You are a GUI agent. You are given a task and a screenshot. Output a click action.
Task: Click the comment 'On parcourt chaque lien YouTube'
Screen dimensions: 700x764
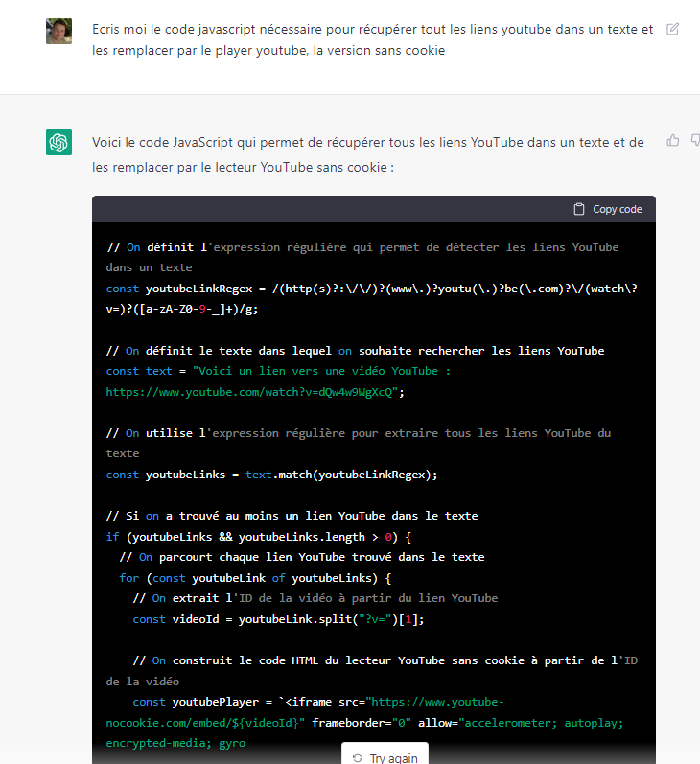pyautogui.click(x=302, y=557)
